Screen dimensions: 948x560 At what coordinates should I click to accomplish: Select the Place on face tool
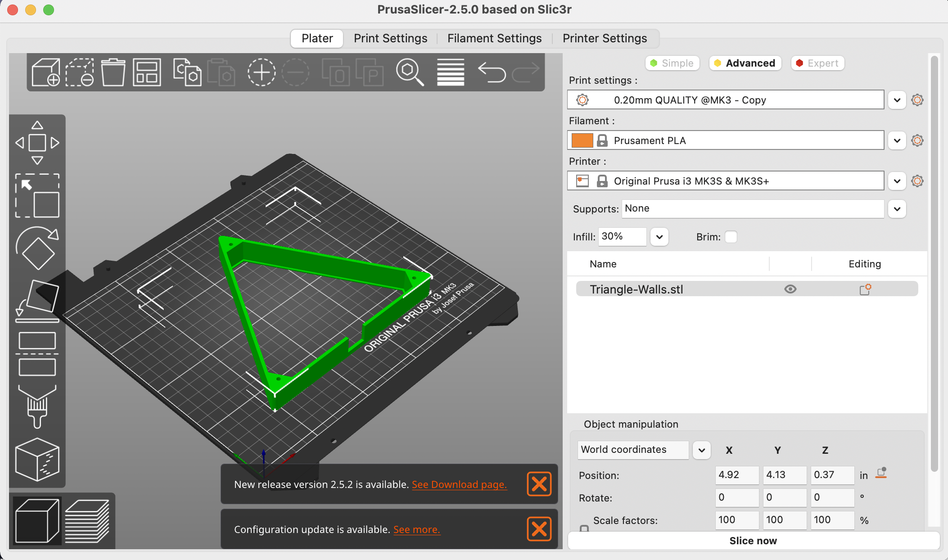click(x=37, y=301)
